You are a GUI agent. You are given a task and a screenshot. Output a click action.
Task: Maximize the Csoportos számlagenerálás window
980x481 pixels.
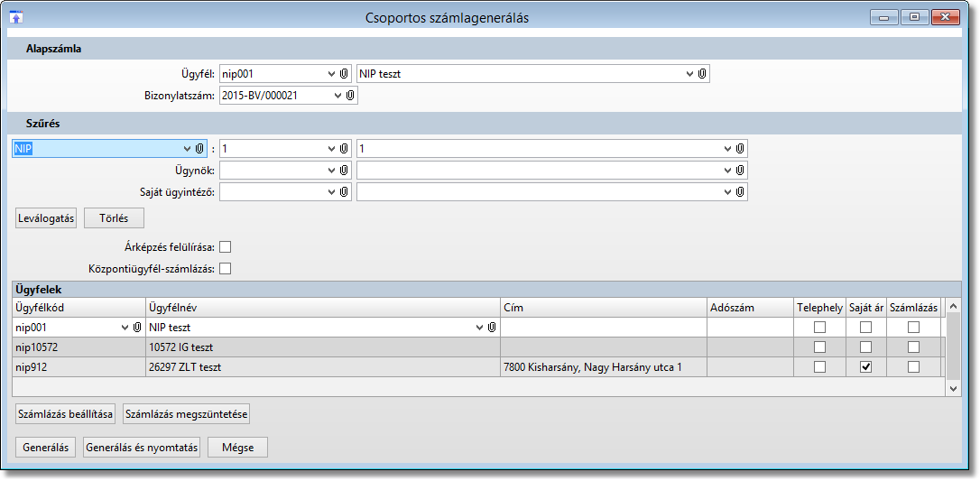pos(914,17)
